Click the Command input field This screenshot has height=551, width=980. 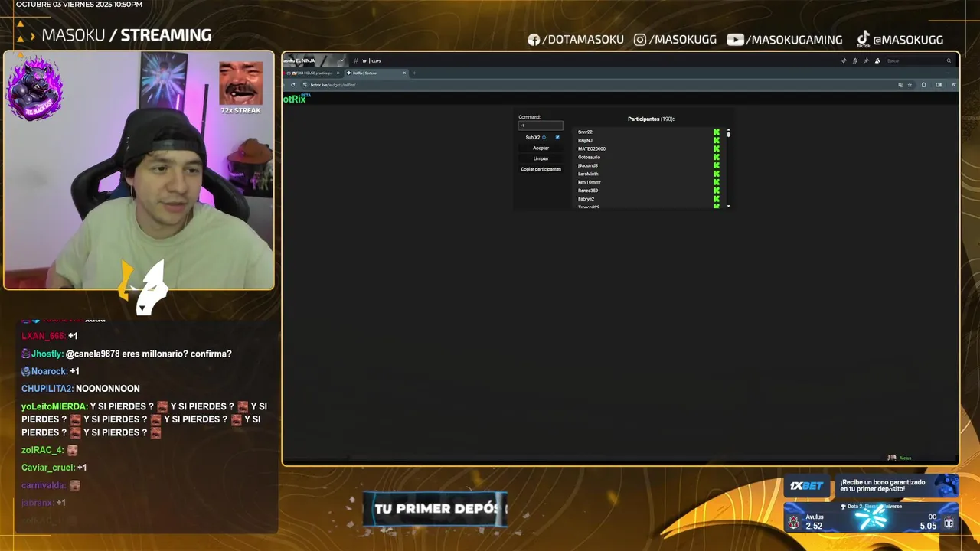[x=541, y=126]
